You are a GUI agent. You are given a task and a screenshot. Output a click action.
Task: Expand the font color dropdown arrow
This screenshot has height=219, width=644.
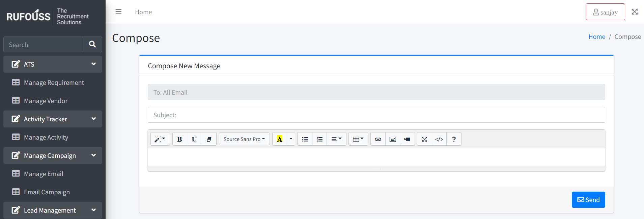[291, 139]
